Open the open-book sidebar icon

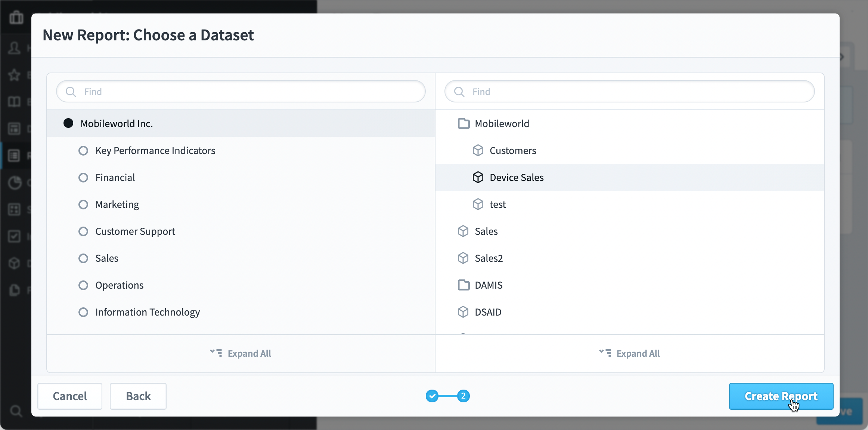coord(15,102)
